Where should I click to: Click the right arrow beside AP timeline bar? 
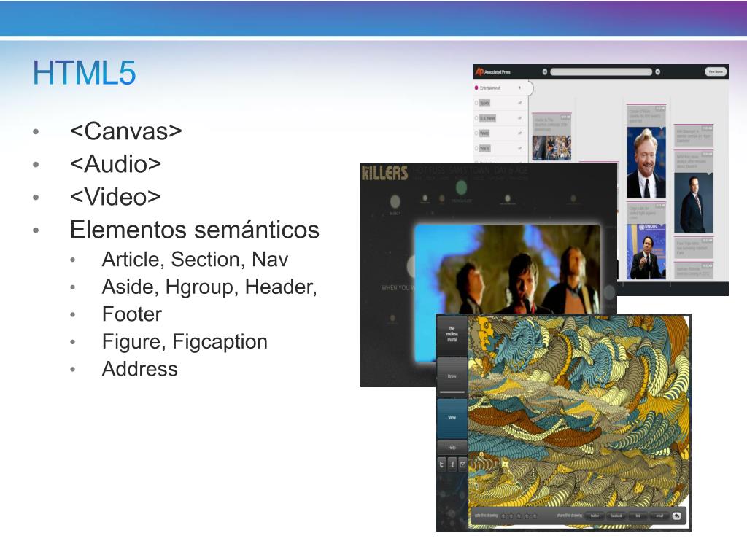(x=658, y=72)
